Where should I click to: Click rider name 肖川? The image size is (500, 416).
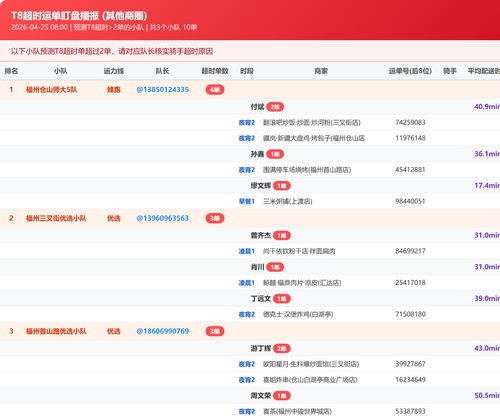[x=257, y=267]
